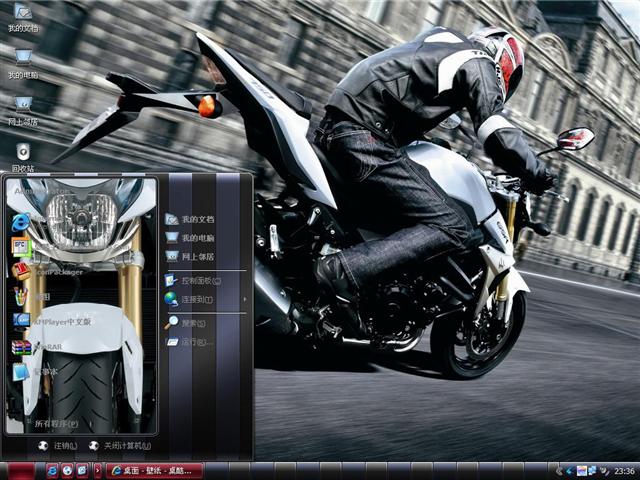Switch to the 桌面 - 壁纸 taskbar window

coord(156,470)
